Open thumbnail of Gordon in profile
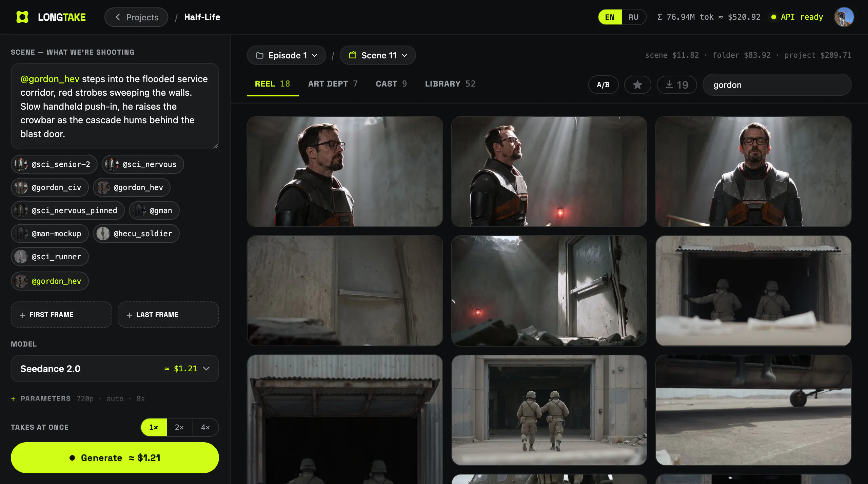Viewport: 868px width, 484px height. [x=345, y=171]
